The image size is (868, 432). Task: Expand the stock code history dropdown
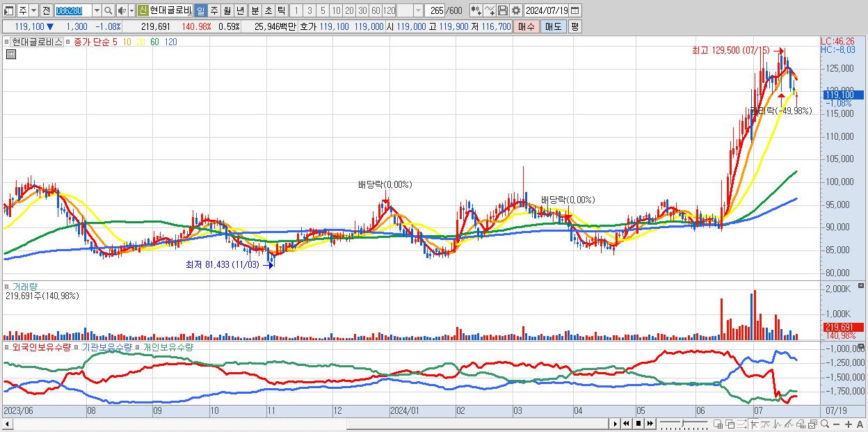[x=97, y=11]
